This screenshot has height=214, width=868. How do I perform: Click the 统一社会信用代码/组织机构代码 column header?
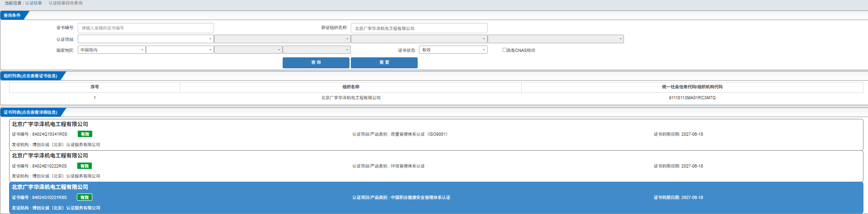pos(692,87)
